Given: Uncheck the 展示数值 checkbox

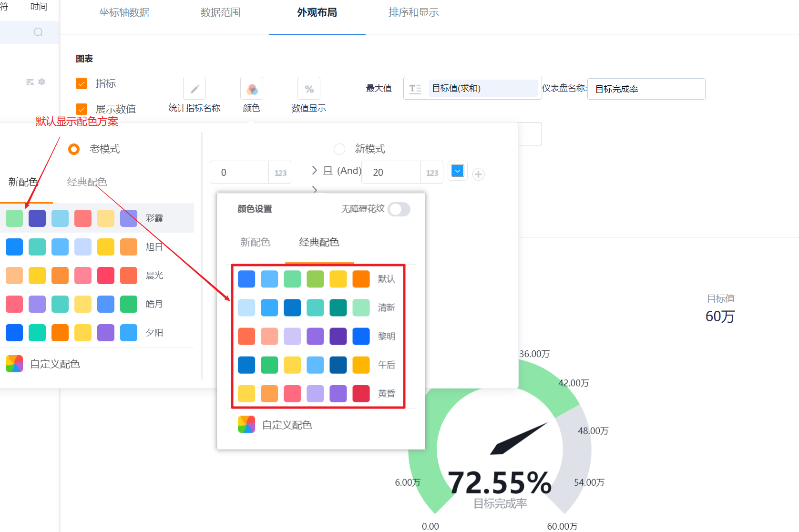Looking at the screenshot, I should 82,109.
